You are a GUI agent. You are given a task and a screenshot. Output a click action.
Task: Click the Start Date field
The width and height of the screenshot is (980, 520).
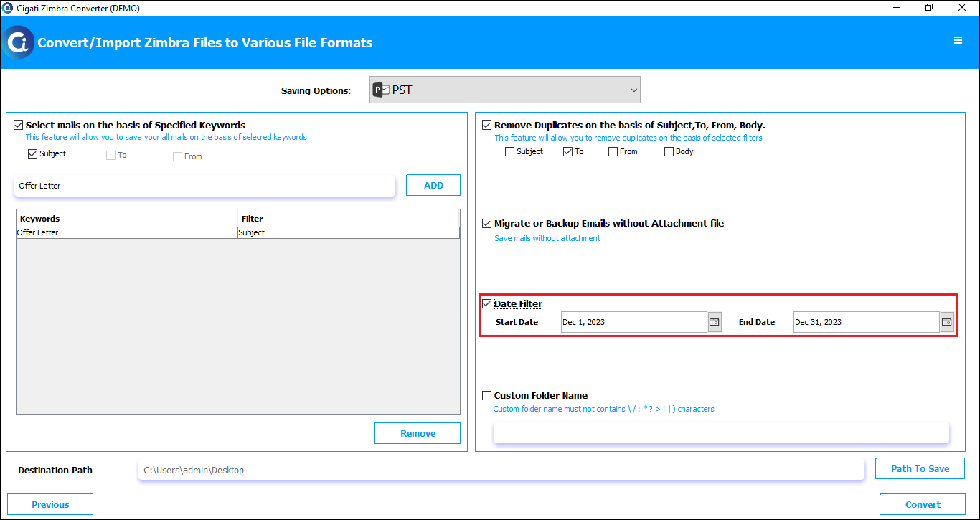pos(634,322)
